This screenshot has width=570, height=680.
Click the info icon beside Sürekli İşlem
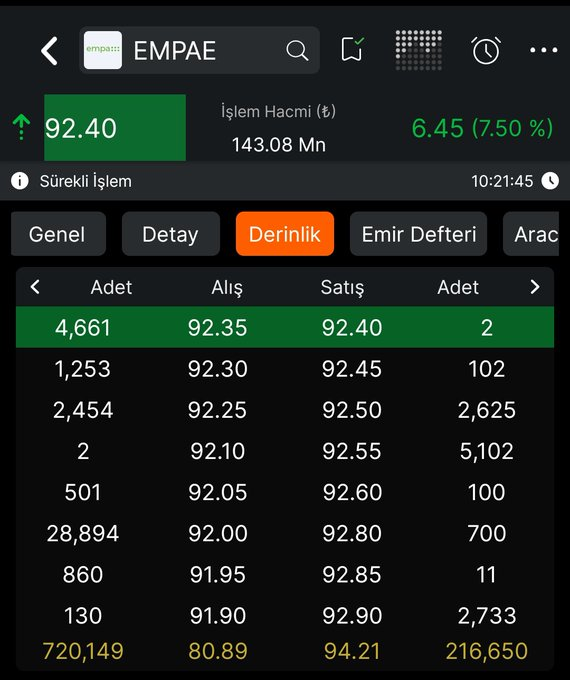point(20,181)
